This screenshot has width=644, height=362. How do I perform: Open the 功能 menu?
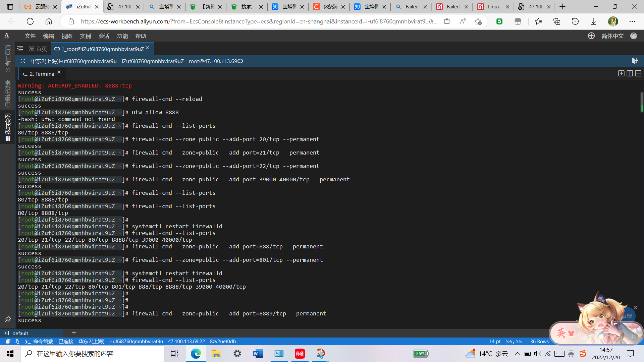tap(122, 36)
